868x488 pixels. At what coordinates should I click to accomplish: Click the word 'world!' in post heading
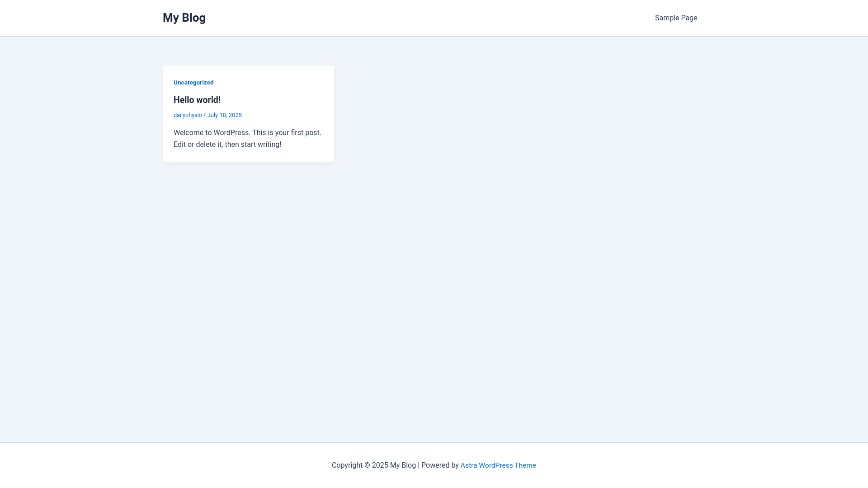[x=210, y=100]
